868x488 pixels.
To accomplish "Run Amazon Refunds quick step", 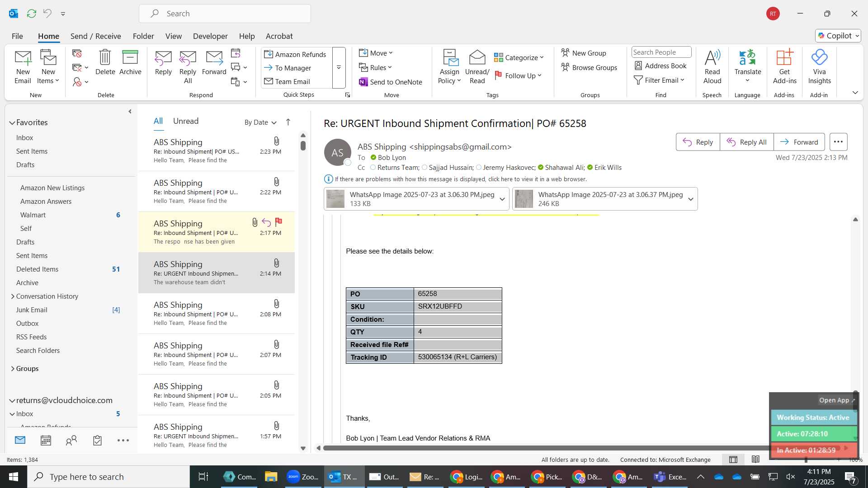I will click(x=295, y=54).
